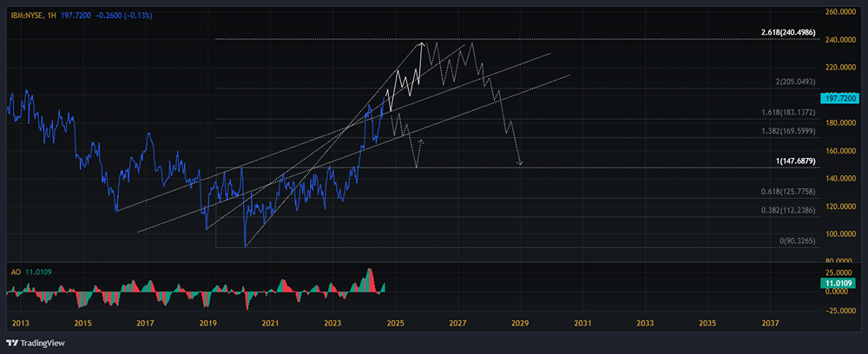Click the 2027 time axis label
868x354 pixels.
[x=457, y=323]
